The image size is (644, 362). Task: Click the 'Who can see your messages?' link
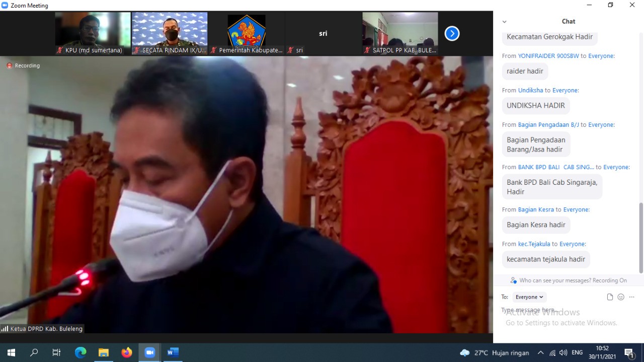[569, 280]
